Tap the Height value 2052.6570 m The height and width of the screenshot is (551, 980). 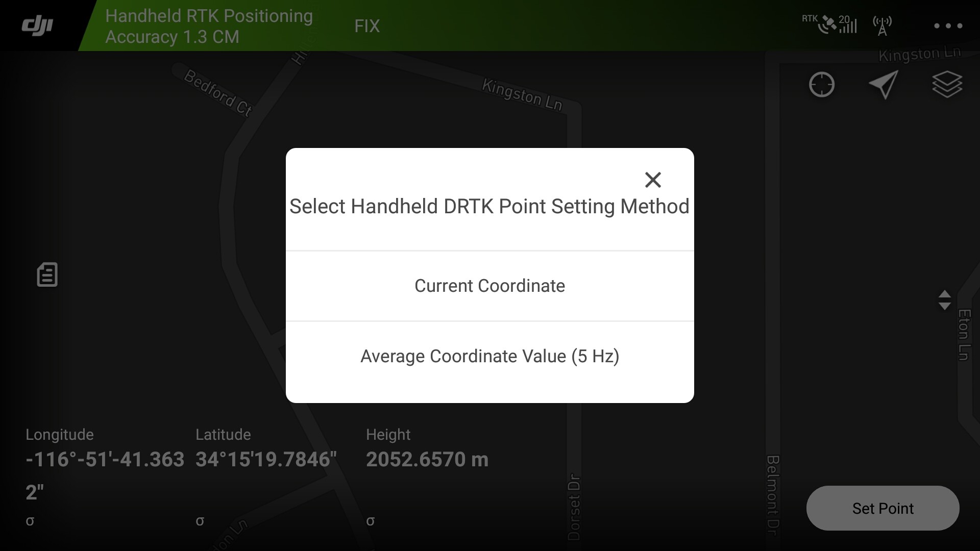coord(427,459)
